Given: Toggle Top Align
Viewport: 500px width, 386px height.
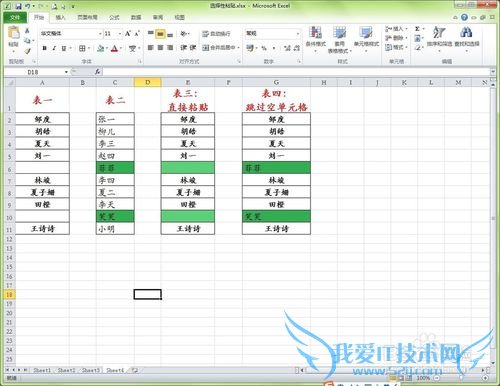Looking at the screenshot, I should tap(151, 34).
